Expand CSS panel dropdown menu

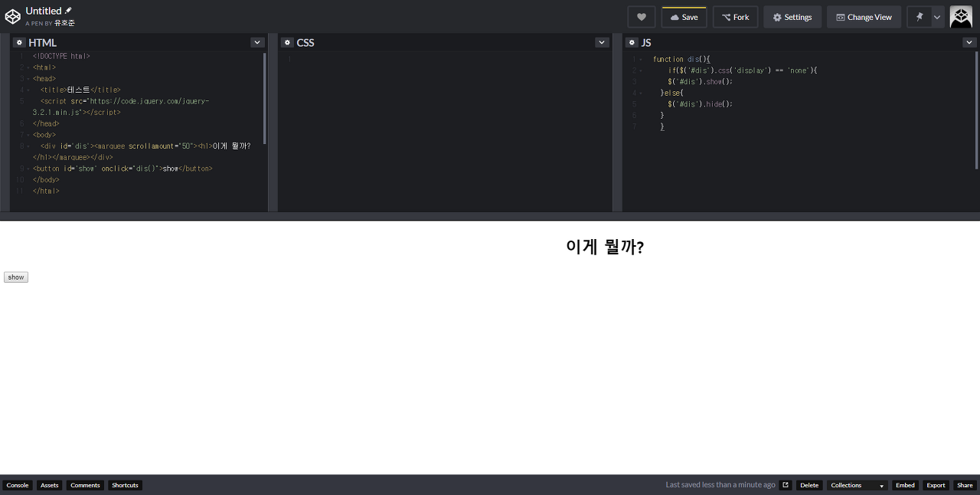click(x=602, y=42)
